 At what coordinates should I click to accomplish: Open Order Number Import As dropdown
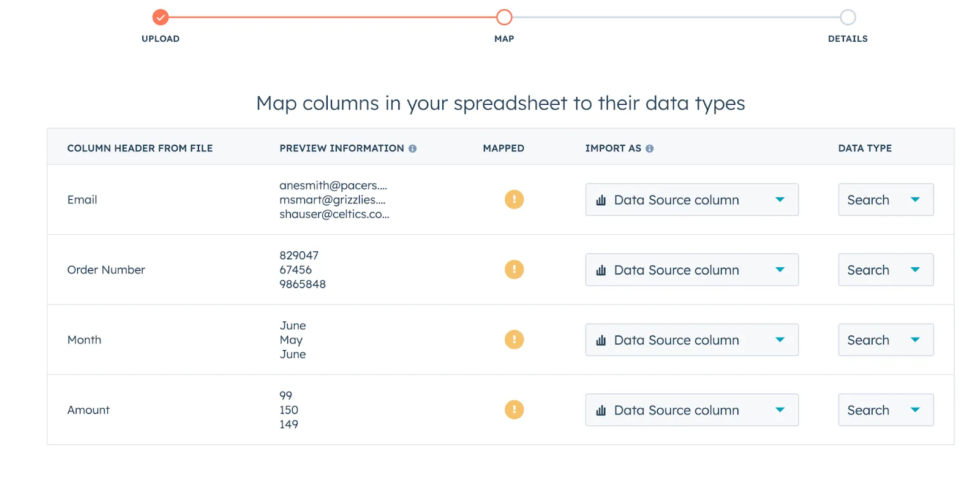692,270
